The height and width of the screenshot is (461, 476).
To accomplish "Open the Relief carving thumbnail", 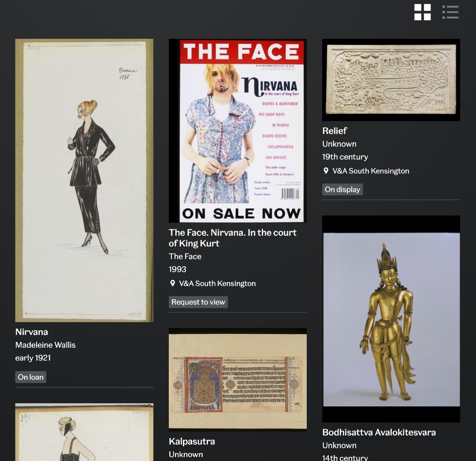I will click(391, 80).
